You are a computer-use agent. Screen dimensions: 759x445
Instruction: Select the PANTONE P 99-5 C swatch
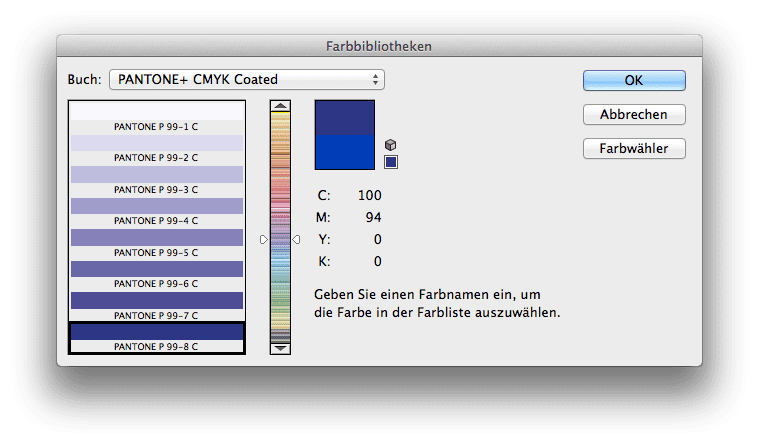157,244
